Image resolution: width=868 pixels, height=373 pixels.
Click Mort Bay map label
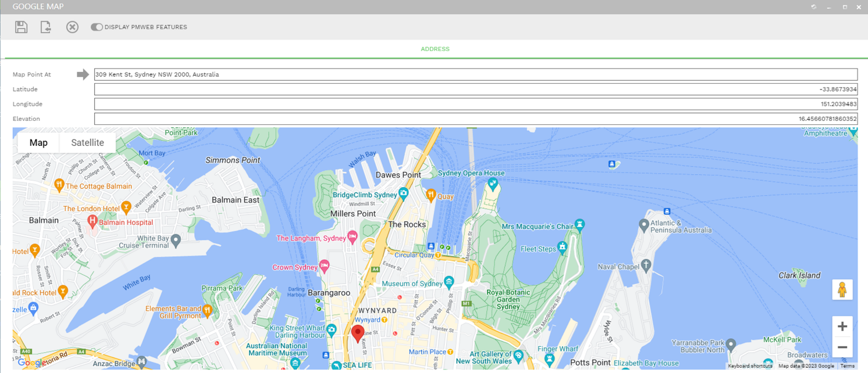coord(152,153)
